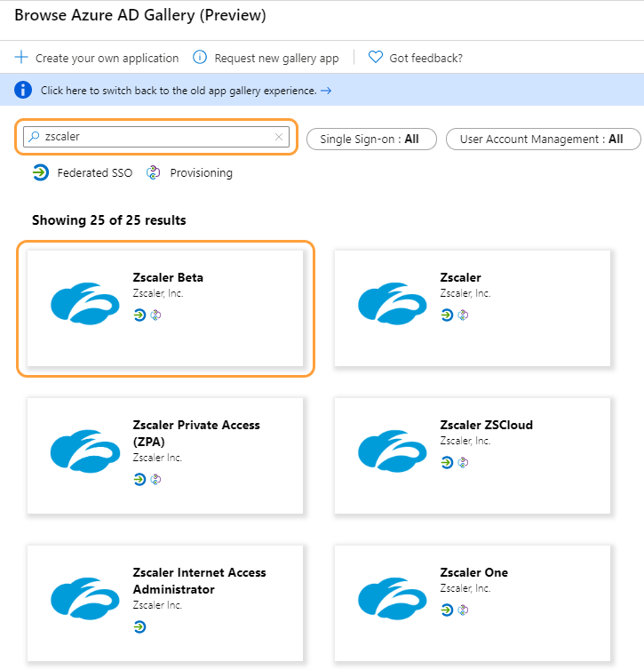This screenshot has width=644, height=670.
Task: Click the info icon beside Request new gallery app
Action: click(x=200, y=58)
